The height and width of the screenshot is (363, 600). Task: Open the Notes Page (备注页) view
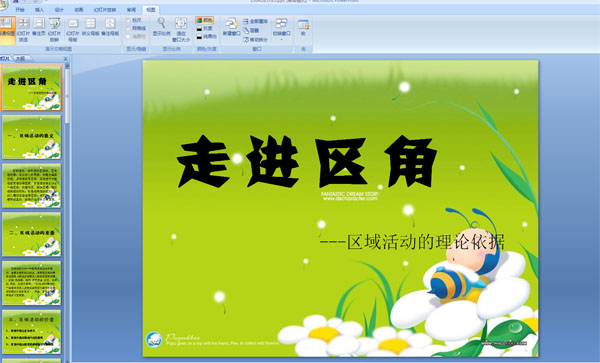39,28
